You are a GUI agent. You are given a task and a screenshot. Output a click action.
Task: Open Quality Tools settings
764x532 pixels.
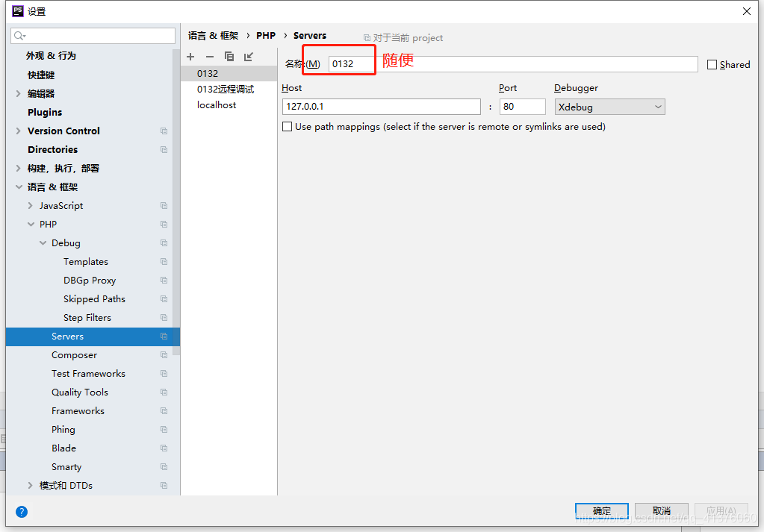(80, 392)
